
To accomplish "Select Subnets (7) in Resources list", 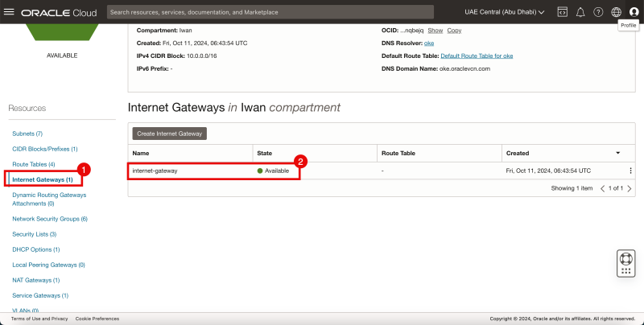I will (27, 133).
